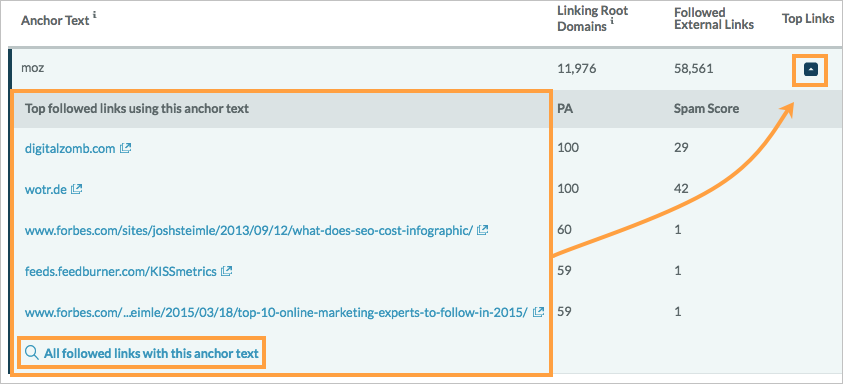Image resolution: width=843 pixels, height=384 pixels.
Task: Open the digitalzomb.com link
Action: 70,149
